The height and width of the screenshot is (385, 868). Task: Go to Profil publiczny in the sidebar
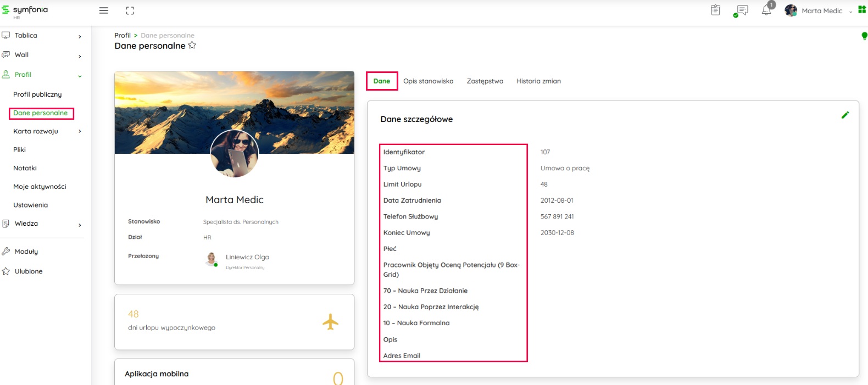37,94
